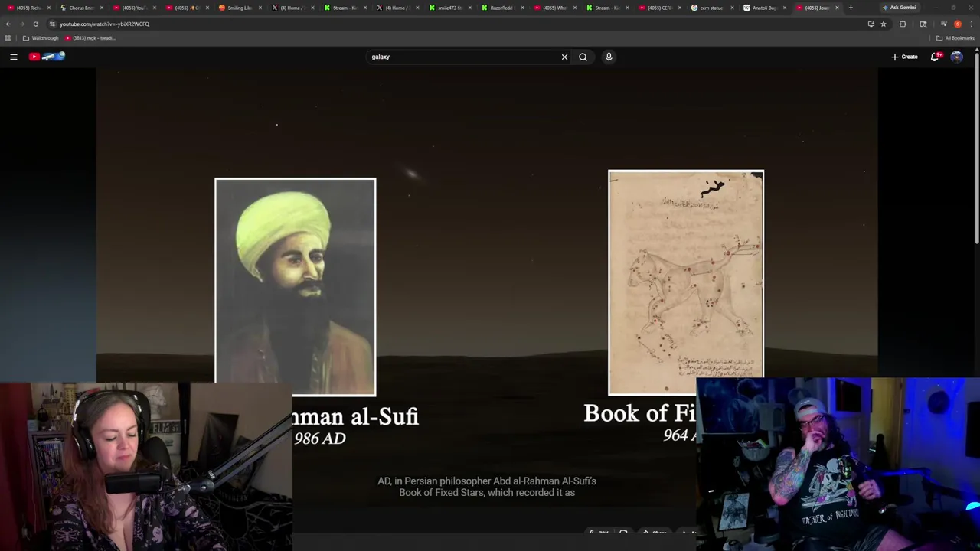Click the install/cast icon in address bar

click(871, 24)
